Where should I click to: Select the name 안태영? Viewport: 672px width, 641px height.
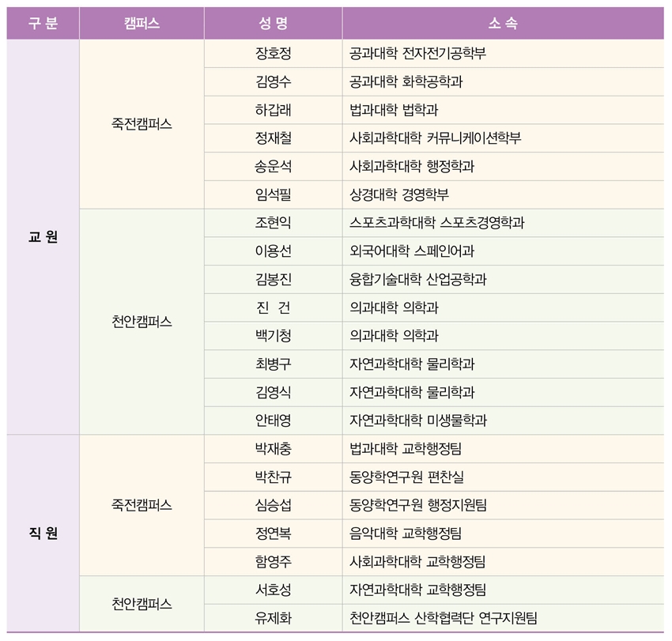pyautogui.click(x=274, y=420)
